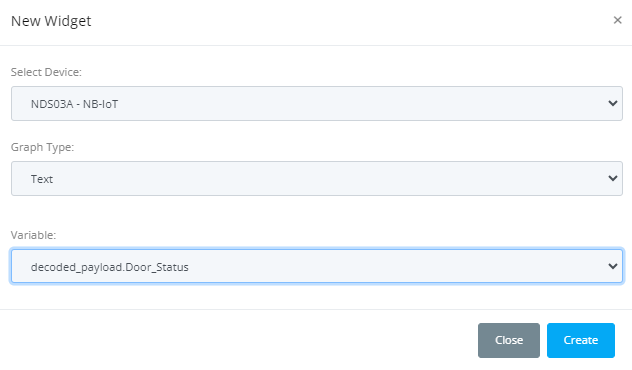Image resolution: width=632 pixels, height=370 pixels.
Task: Change the selected device from NDS03A
Action: click(317, 104)
